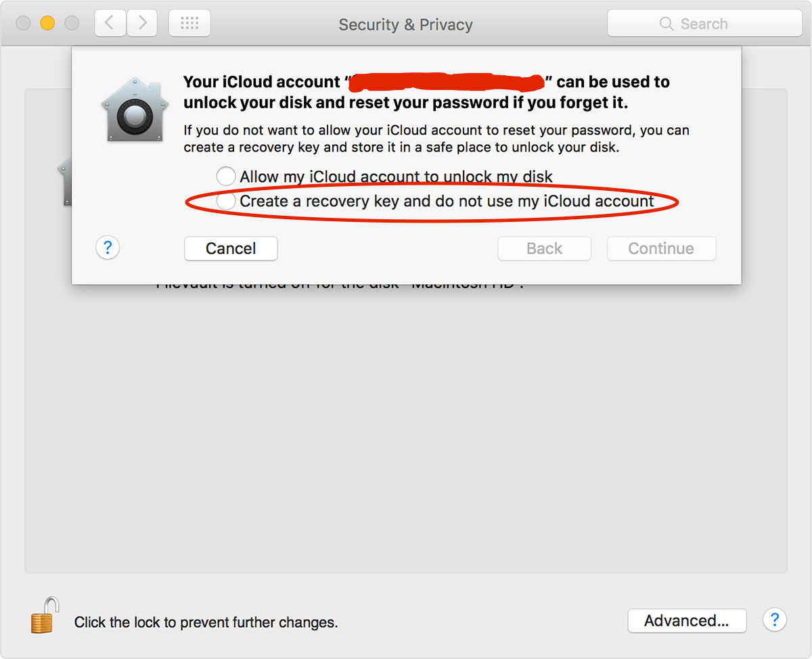This screenshot has height=659, width=812.
Task: Minimize the Security & Privacy window
Action: [x=47, y=22]
